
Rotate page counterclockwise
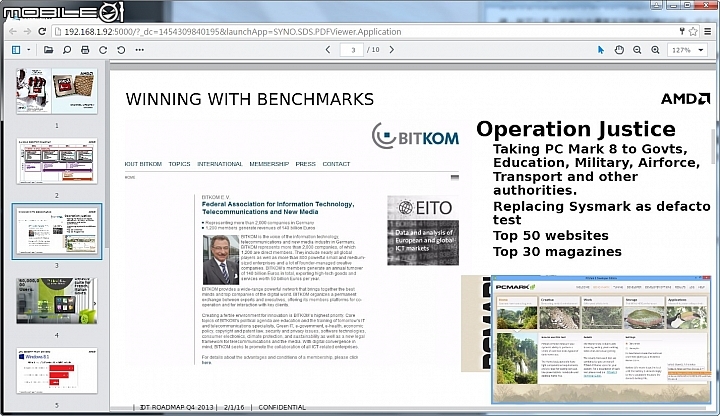(x=121, y=50)
